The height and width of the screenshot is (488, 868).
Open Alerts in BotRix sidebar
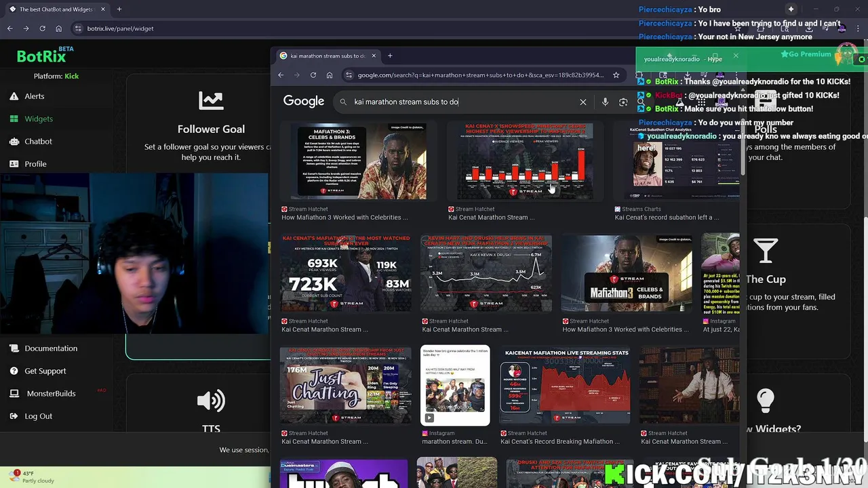point(35,96)
